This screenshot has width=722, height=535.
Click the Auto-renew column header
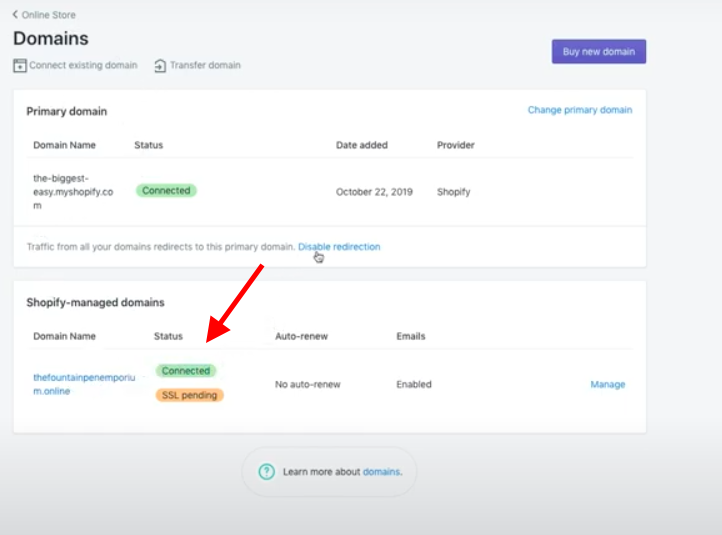pyautogui.click(x=302, y=337)
